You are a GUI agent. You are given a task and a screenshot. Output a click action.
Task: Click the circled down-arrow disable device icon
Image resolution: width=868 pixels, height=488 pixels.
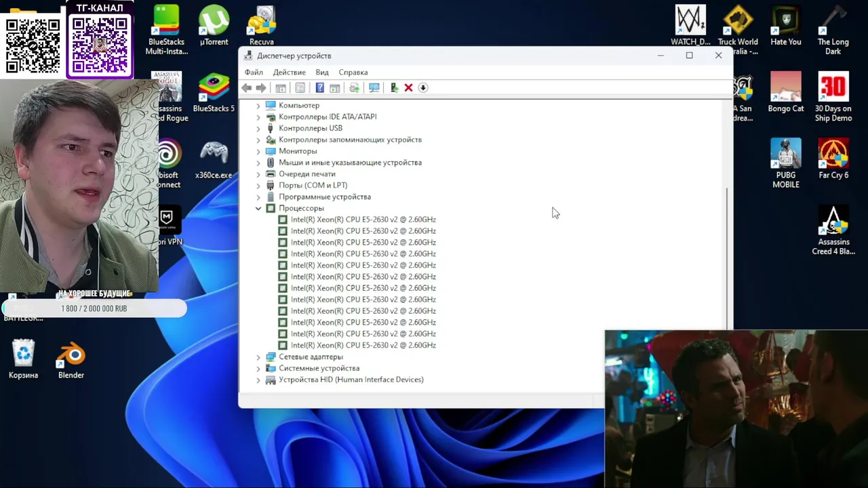point(423,87)
